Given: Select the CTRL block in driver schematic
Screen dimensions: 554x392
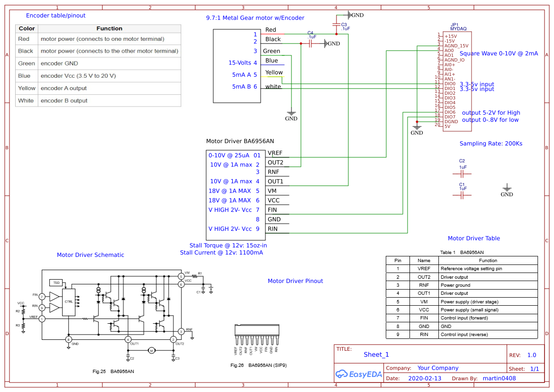Looking at the screenshot, I should (x=69, y=301).
